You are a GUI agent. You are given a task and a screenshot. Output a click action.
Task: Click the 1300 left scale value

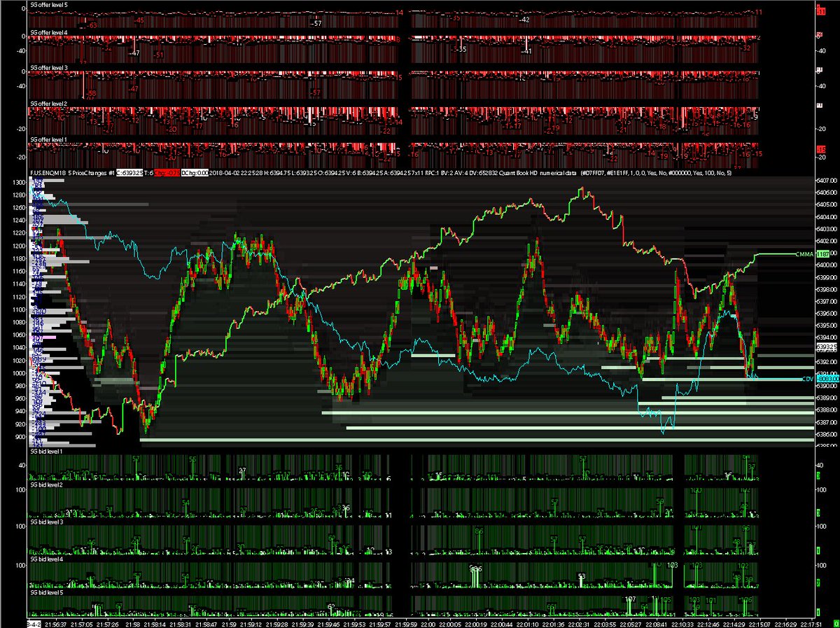pyautogui.click(x=20, y=183)
